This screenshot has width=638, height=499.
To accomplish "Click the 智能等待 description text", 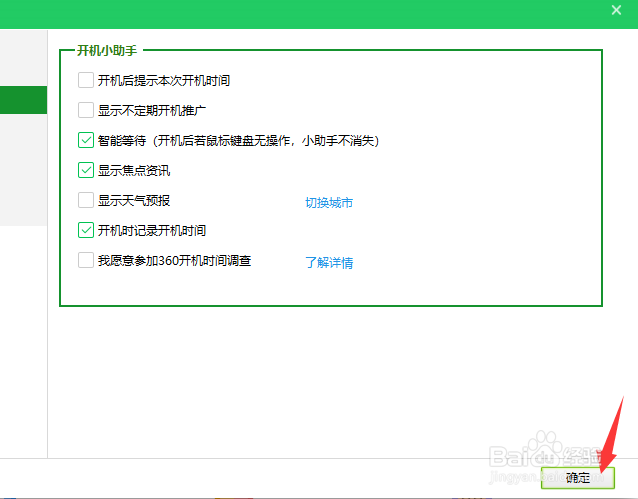I will 238,141.
